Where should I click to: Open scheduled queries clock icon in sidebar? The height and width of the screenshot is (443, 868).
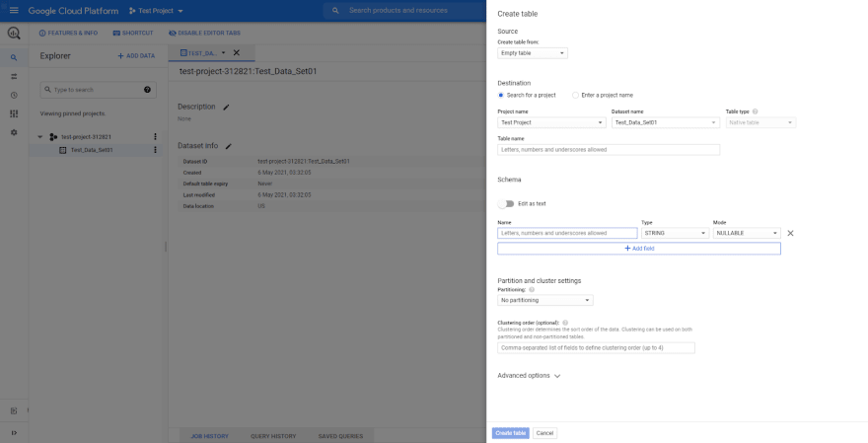(14, 96)
